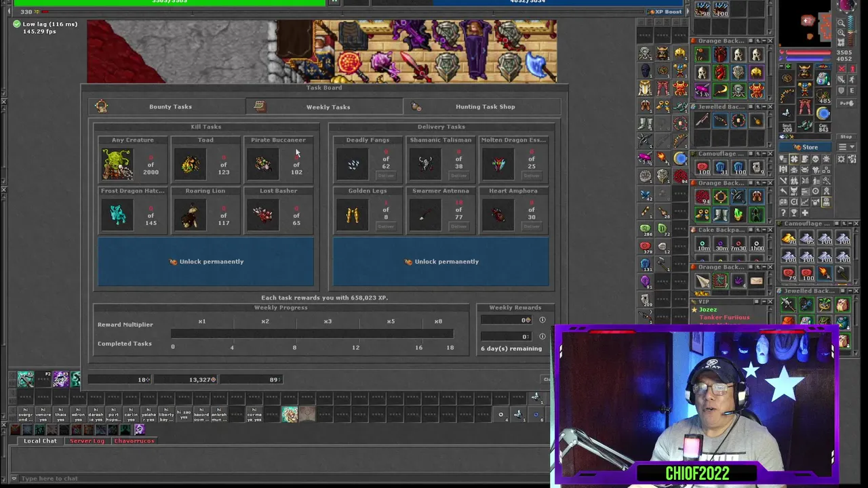This screenshot has width=868, height=488.
Task: Click the plus icon in sidebar buttons
Action: click(x=805, y=213)
